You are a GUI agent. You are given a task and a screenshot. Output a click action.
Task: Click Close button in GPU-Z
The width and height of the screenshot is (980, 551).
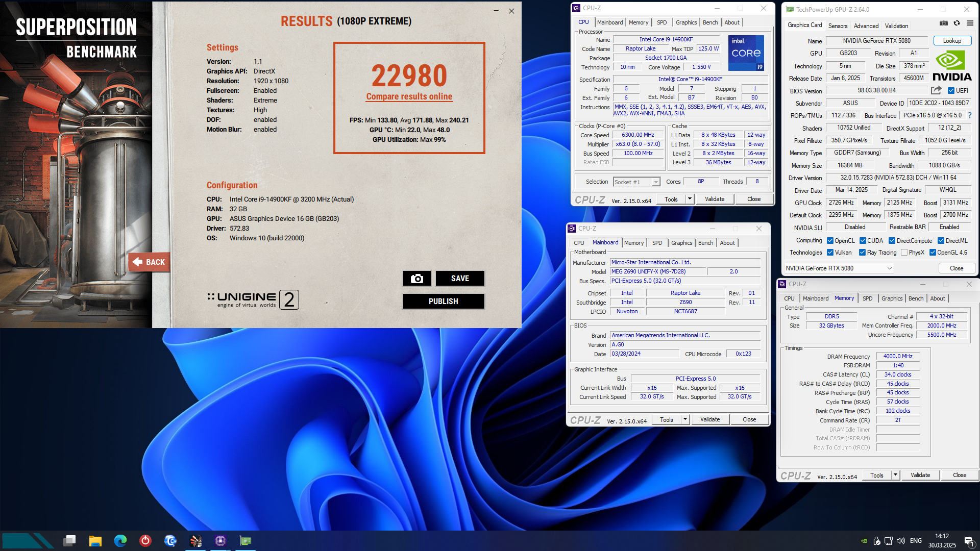(x=957, y=268)
